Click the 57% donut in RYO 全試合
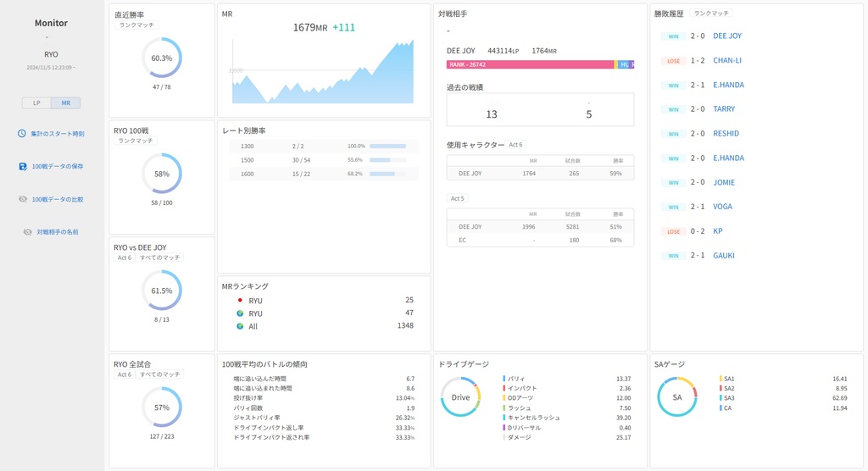The image size is (868, 471). [162, 407]
